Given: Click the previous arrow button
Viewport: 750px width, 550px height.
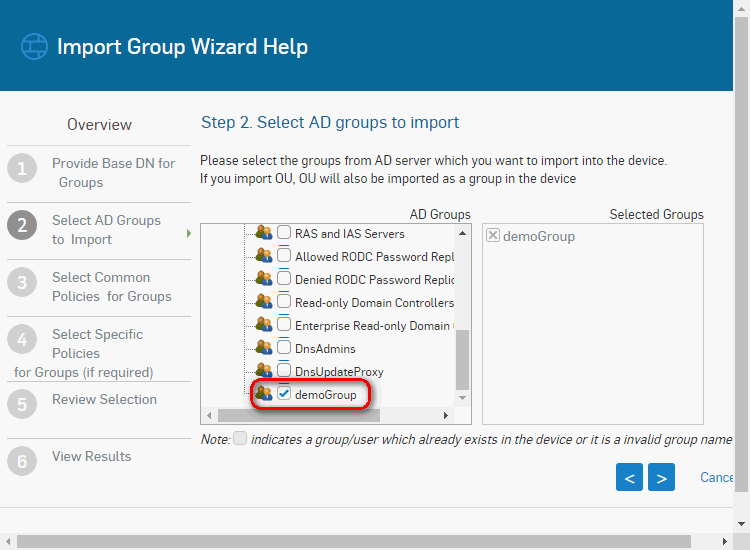Looking at the screenshot, I should tap(629, 478).
